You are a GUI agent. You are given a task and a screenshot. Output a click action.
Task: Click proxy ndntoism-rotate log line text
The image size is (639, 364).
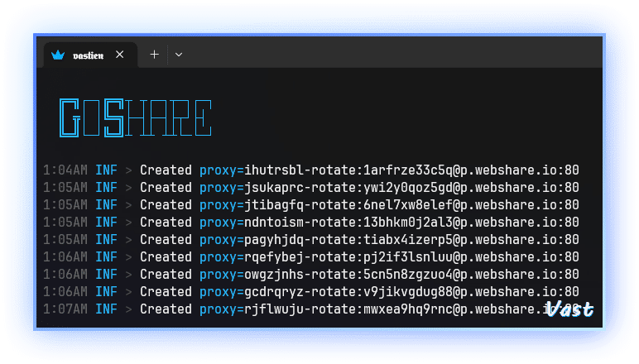389,223
